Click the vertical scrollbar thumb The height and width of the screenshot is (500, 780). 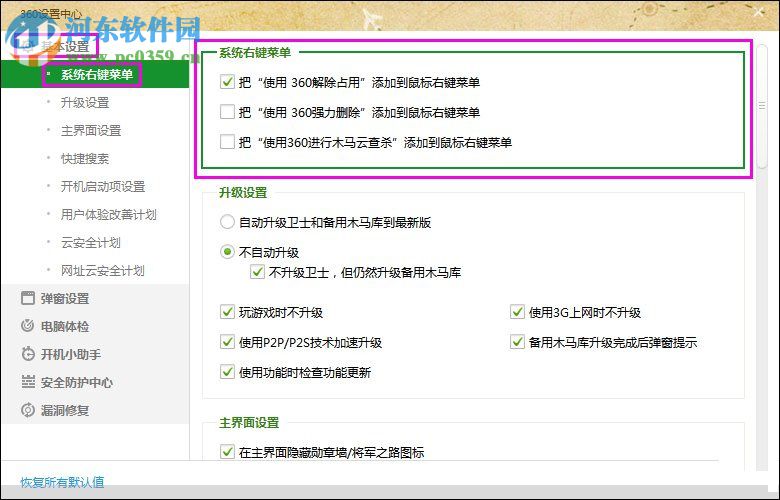click(762, 105)
